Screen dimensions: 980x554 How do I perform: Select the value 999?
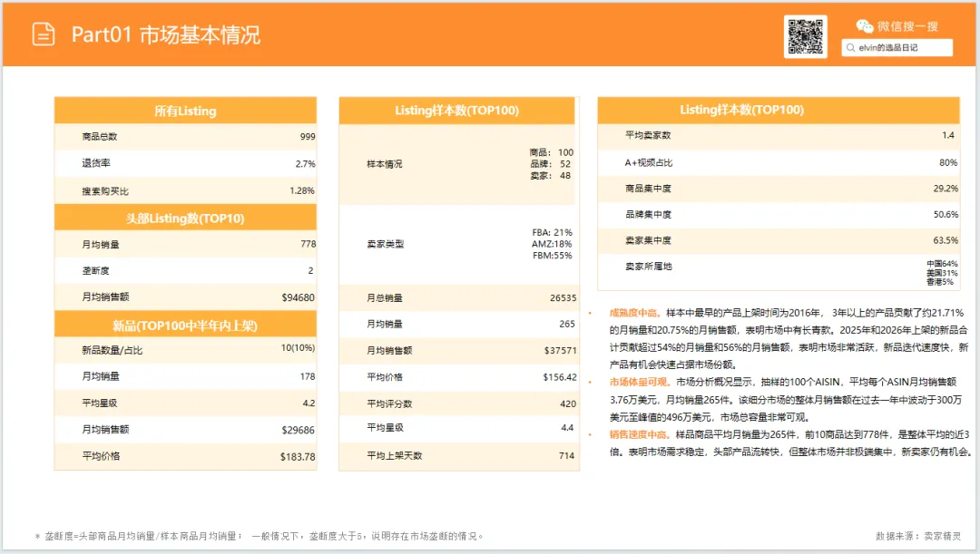click(x=308, y=136)
